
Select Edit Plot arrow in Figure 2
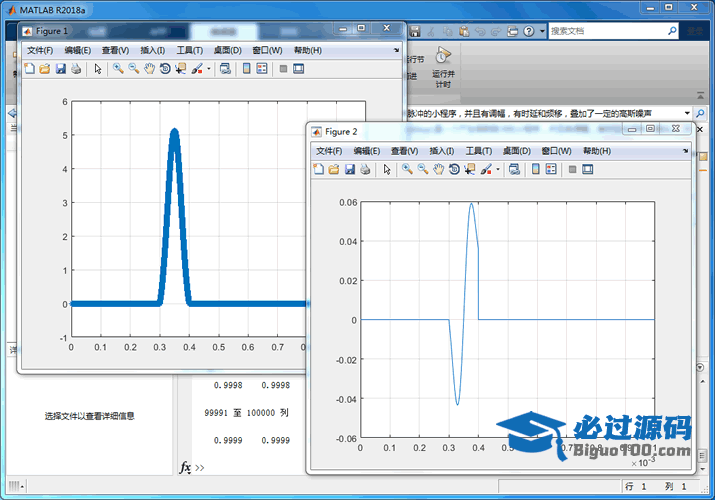(x=387, y=170)
